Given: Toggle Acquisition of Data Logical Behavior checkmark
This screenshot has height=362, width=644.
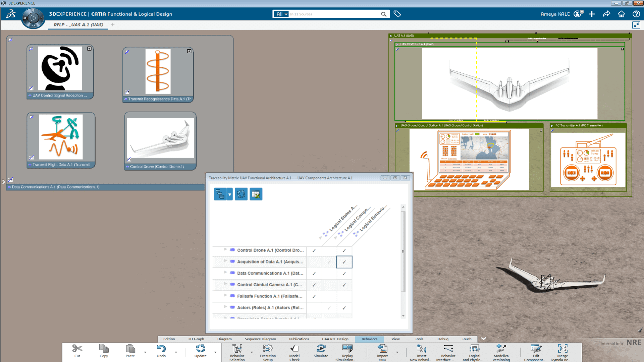Looking at the screenshot, I should coord(344,262).
